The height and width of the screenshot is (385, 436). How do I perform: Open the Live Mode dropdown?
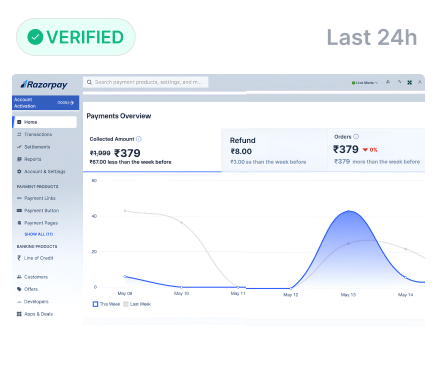[x=365, y=83]
